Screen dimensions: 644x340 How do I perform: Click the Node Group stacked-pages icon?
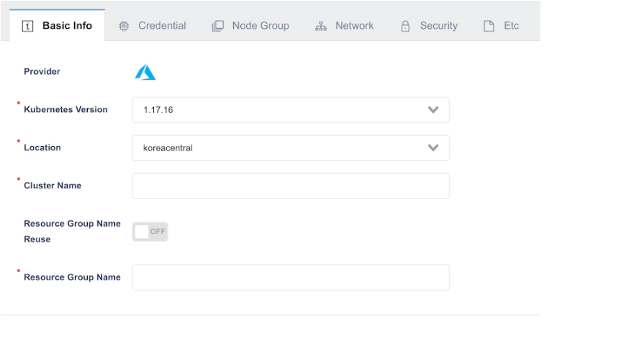click(x=218, y=27)
